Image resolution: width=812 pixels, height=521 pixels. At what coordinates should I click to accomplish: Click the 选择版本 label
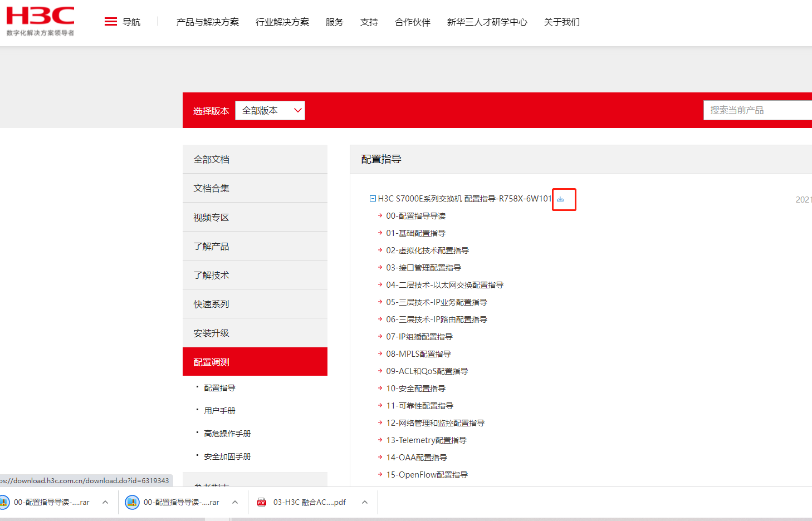click(211, 111)
